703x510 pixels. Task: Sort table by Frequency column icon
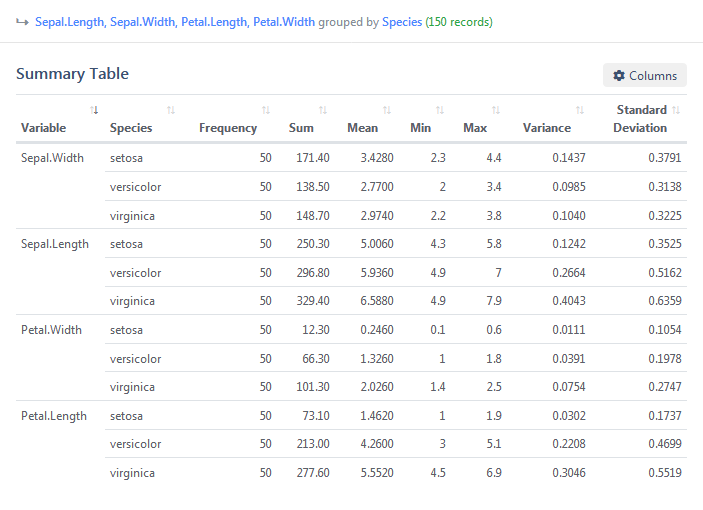click(266, 110)
